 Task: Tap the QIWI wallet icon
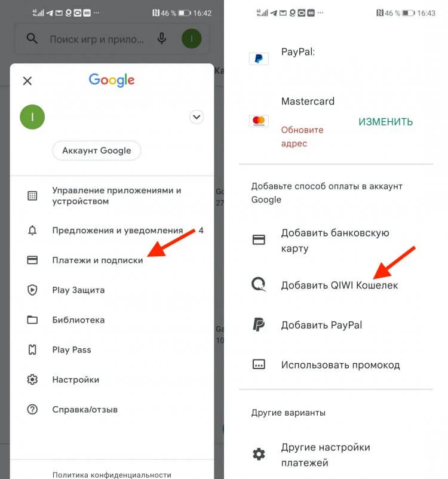259,284
